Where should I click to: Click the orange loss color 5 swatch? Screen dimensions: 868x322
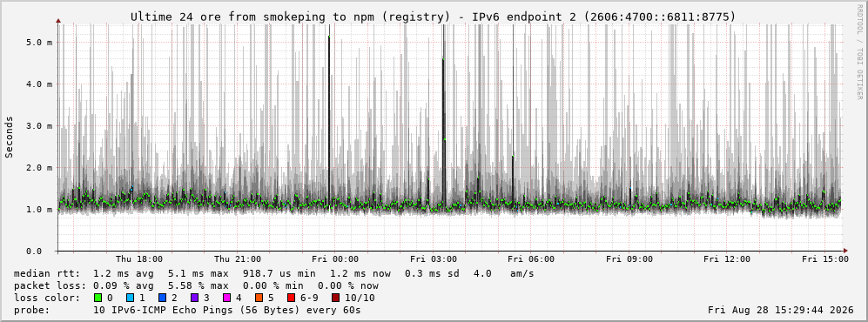coord(259,298)
